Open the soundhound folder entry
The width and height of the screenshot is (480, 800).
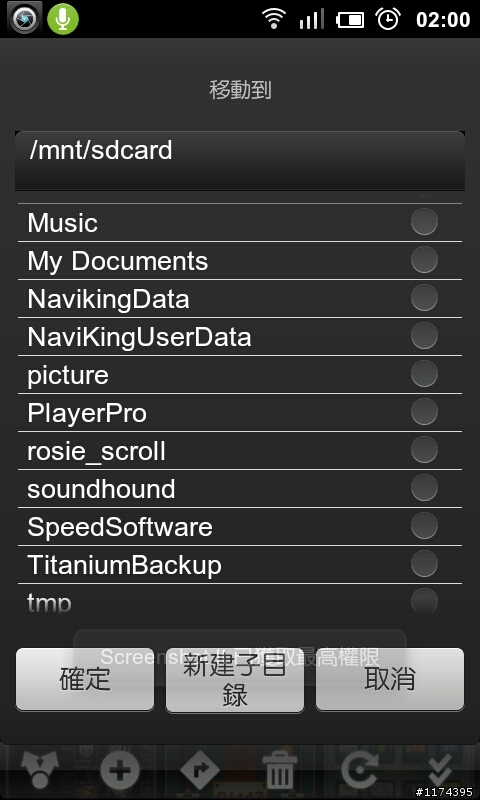[x=240, y=488]
